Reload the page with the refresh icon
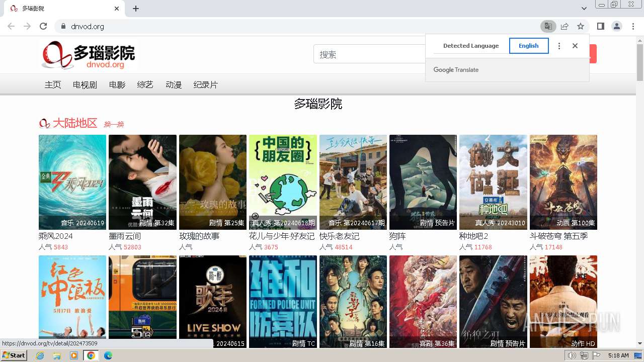The width and height of the screenshot is (644, 362). pyautogui.click(x=43, y=26)
